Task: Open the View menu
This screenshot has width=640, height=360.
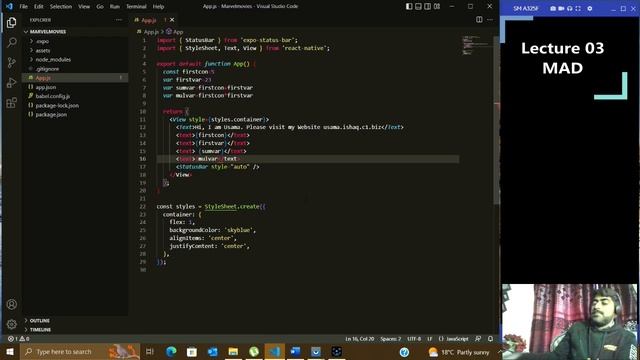Action: pyautogui.click(x=84, y=7)
